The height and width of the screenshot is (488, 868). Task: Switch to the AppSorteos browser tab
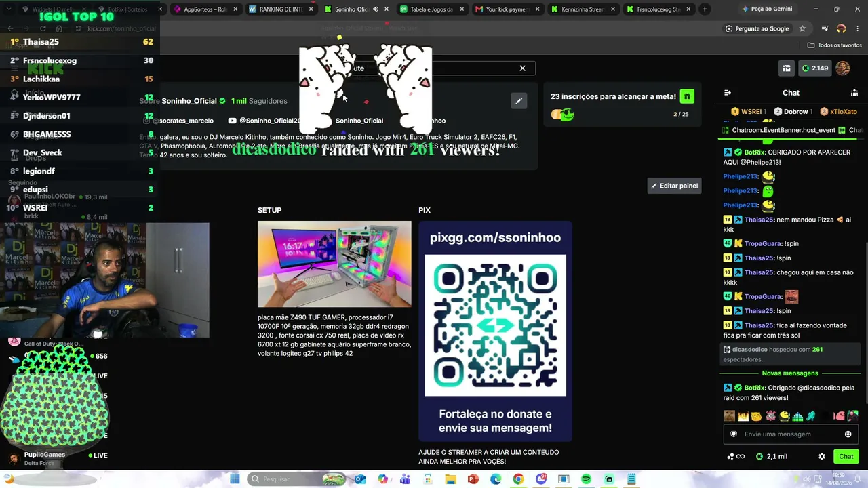coord(206,9)
